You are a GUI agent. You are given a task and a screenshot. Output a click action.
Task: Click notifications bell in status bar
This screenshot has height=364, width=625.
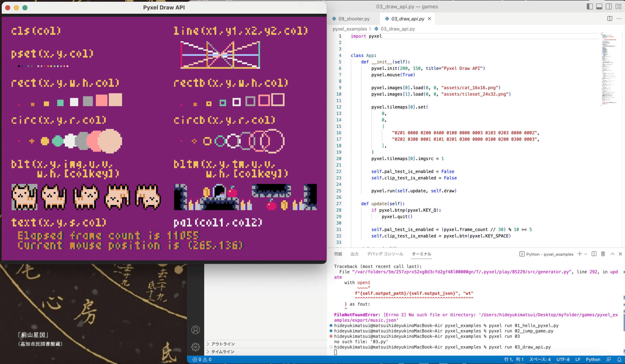coord(619,359)
